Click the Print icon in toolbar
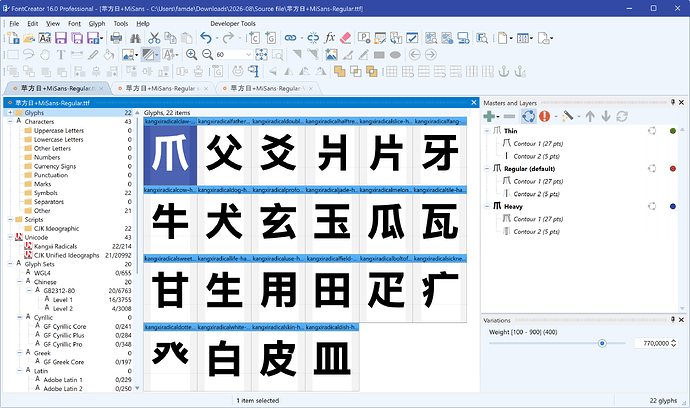Image resolution: width=690 pixels, height=408 pixels. 116,38
